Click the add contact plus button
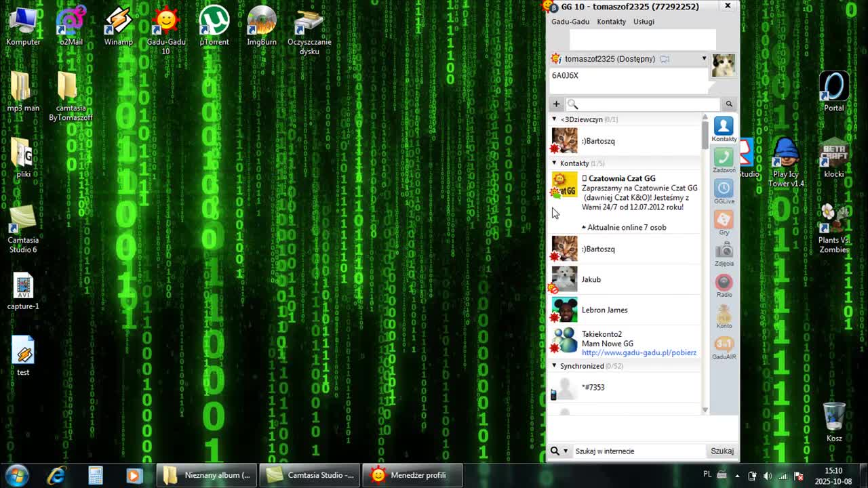The image size is (868, 488). (x=556, y=104)
